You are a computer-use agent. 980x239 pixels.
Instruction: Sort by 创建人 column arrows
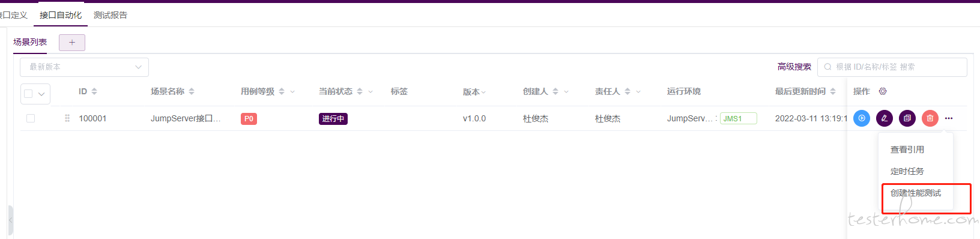coord(555,91)
